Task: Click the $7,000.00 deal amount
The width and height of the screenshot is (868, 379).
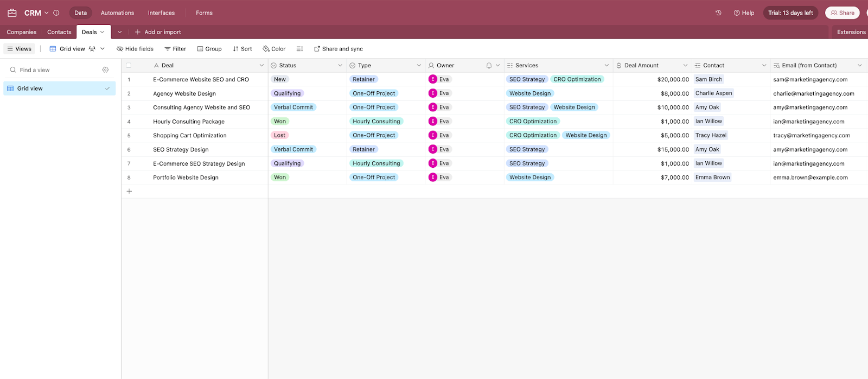Action: click(x=675, y=178)
